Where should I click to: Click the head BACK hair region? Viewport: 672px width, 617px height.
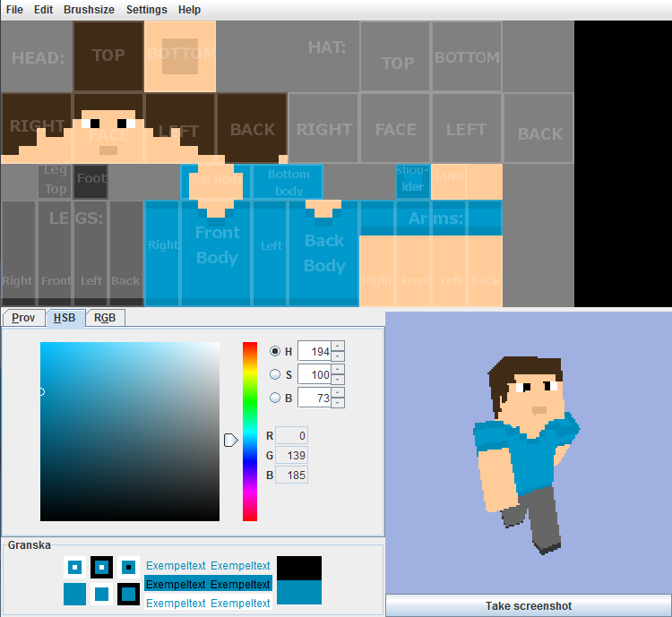point(252,128)
